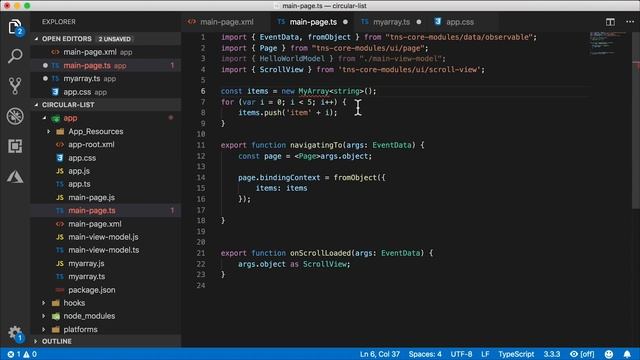Click line number 14 in gutter
The height and width of the screenshot is (360, 640).
point(201,178)
